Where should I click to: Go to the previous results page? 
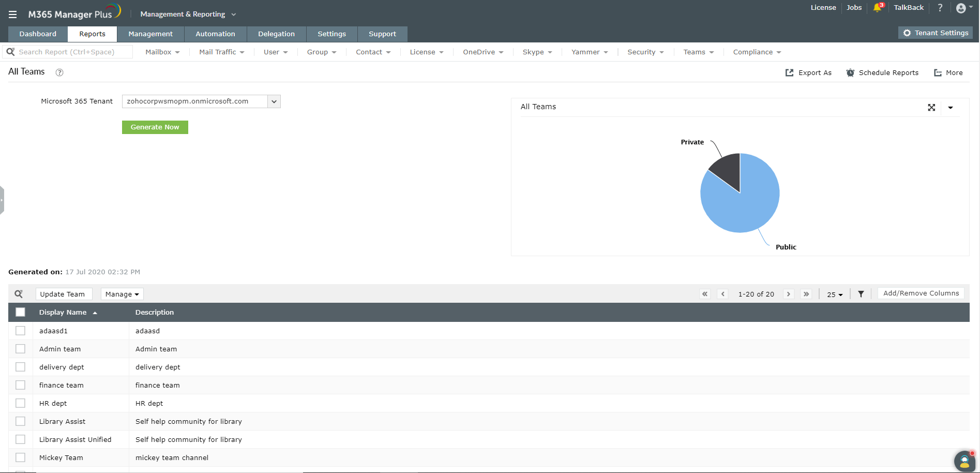pyautogui.click(x=723, y=294)
